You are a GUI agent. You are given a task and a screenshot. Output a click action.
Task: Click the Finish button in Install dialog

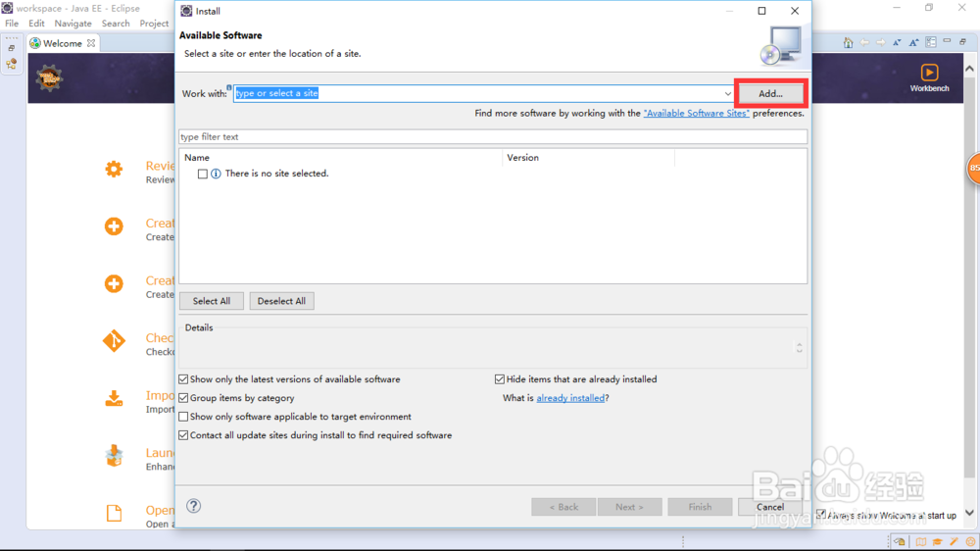[x=700, y=507]
